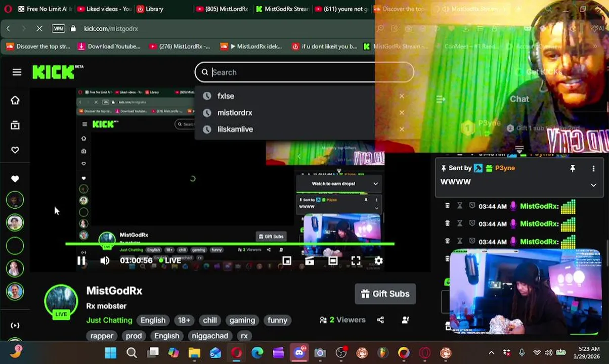Open the player settings gear
609x364 pixels.
378,261
